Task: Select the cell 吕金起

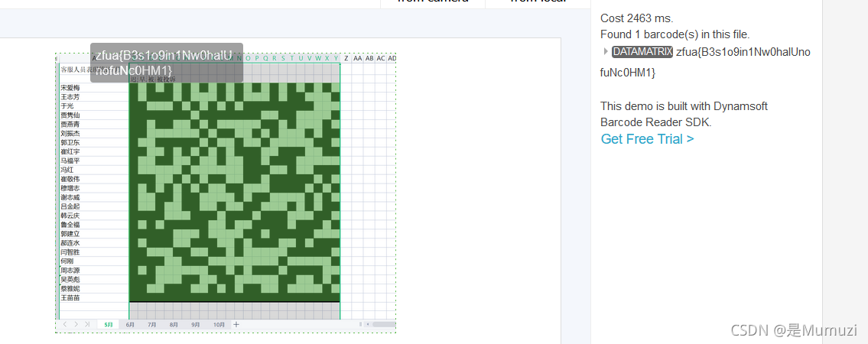Action: pyautogui.click(x=94, y=206)
